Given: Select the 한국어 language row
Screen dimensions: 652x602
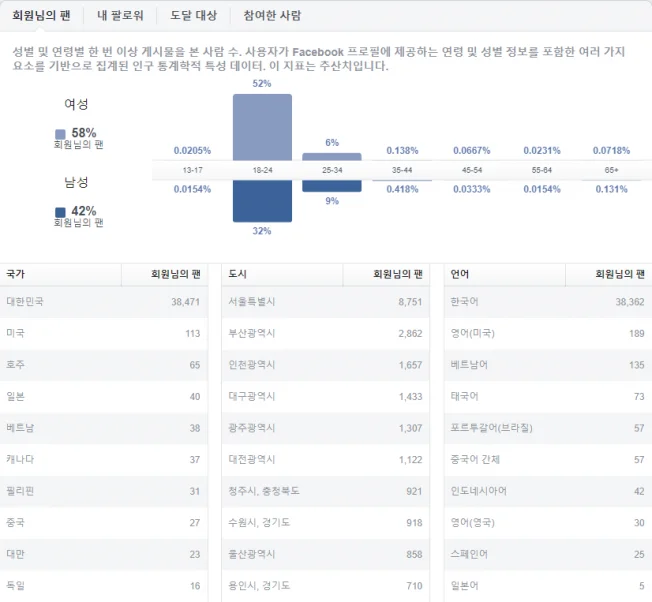Looking at the screenshot, I should 548,302.
